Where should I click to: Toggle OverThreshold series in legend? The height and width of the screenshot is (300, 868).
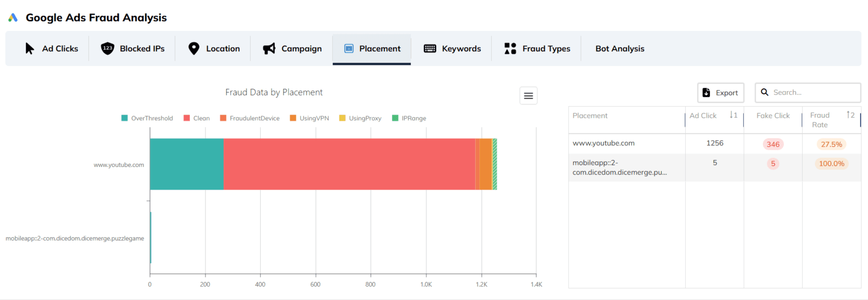pos(147,118)
